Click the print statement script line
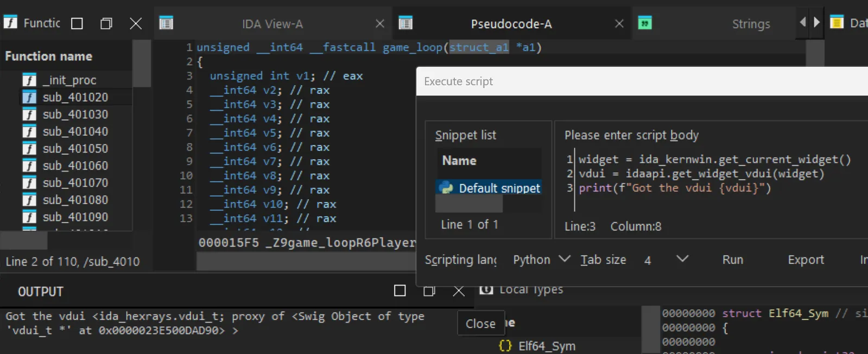Image resolution: width=868 pixels, height=354 pixels. 675,188
